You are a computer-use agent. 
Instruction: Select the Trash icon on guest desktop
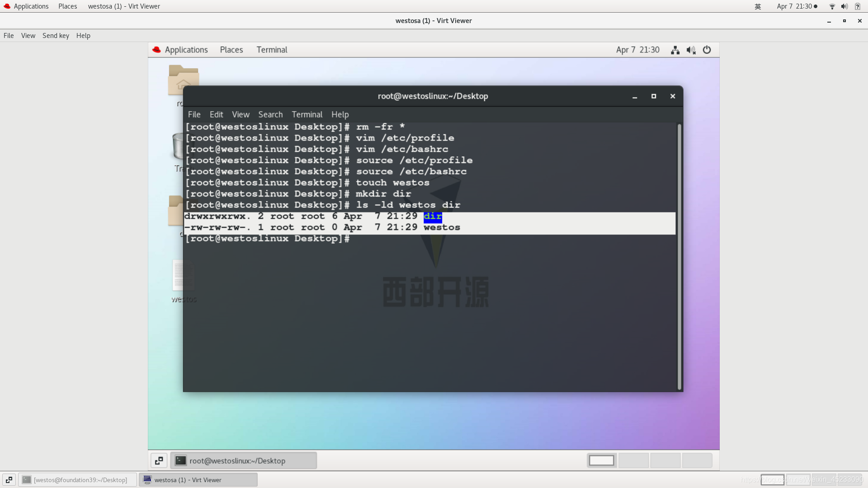pos(177,146)
